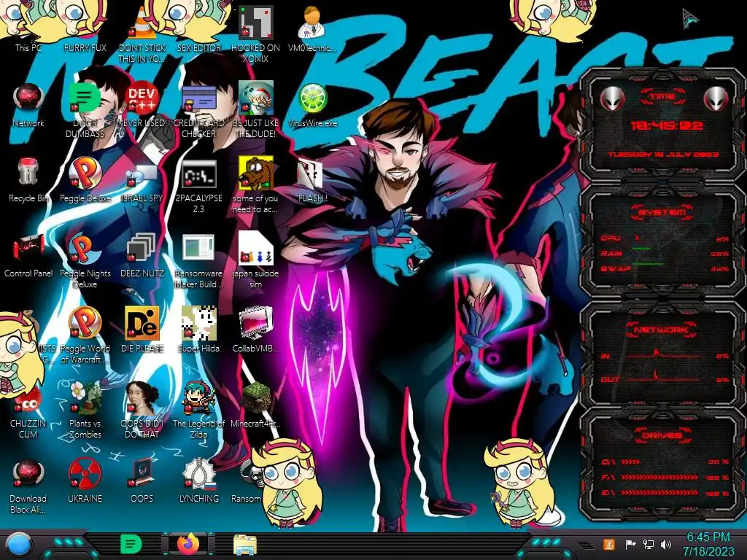Select the japan suicide sim icon

pos(256,260)
